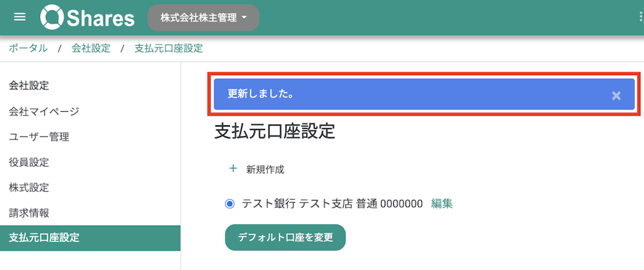Select the テスト銀行 account radio button

(229, 203)
